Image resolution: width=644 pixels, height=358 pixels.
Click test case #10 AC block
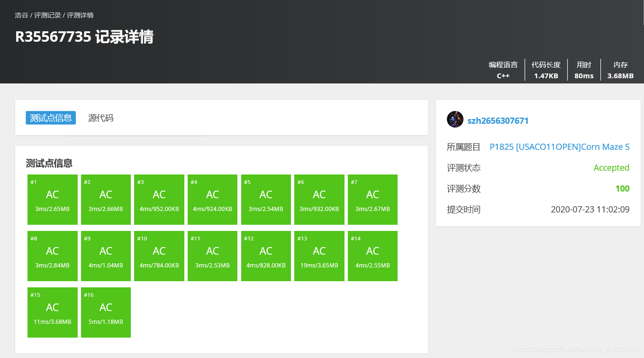pos(159,256)
